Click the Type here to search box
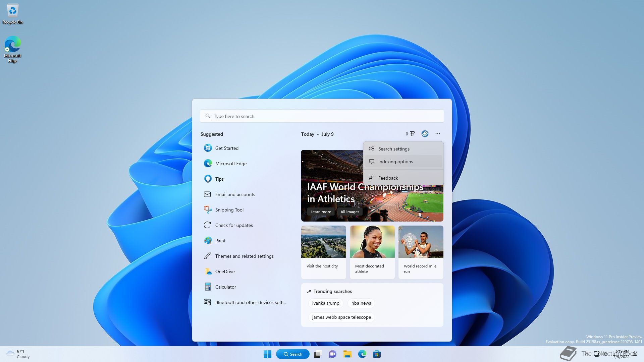Screen dimensions: 644x362 322,116
